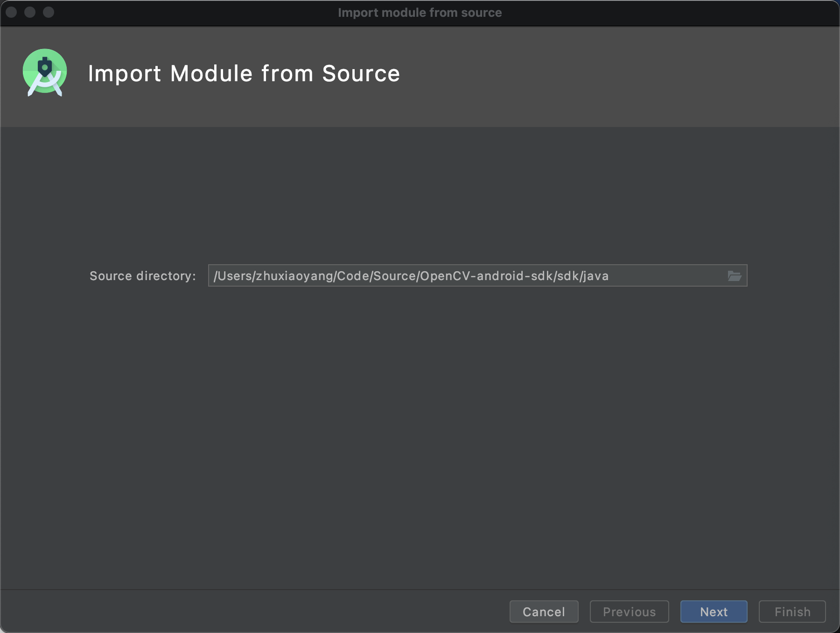The width and height of the screenshot is (840, 633).
Task: Click the middle minimize button in the title bar
Action: pos(30,12)
